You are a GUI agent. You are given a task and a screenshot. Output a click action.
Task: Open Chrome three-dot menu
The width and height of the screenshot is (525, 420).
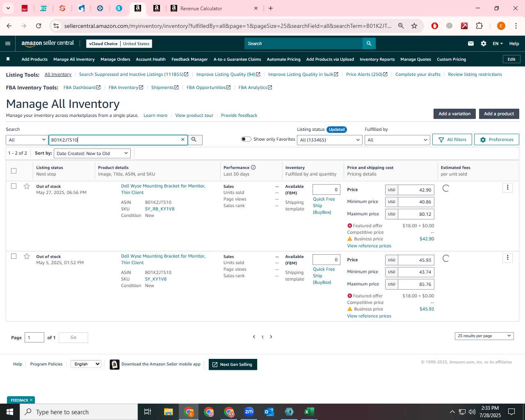click(516, 26)
